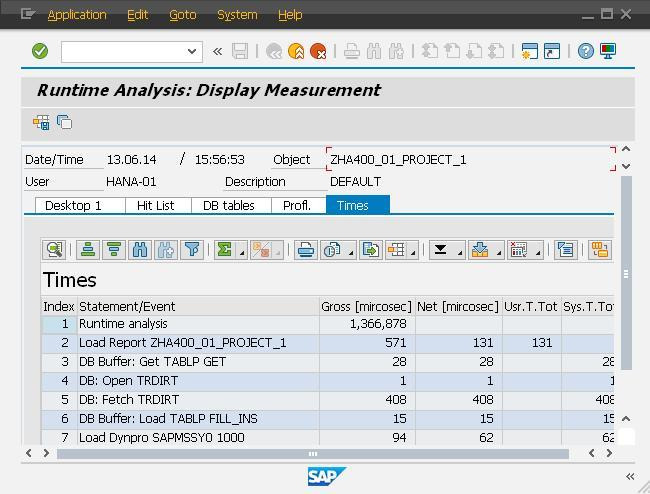Click the blue down-arrow tray icon in the ALV toolbar
The height and width of the screenshot is (494, 650).
coord(480,250)
